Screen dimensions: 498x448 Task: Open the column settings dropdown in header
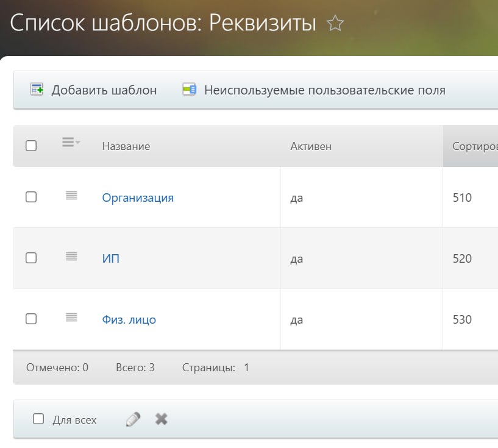tap(71, 143)
